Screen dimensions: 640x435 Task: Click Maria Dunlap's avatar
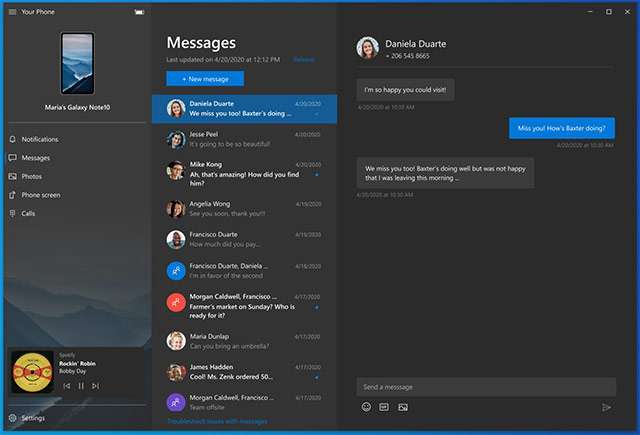pyautogui.click(x=176, y=341)
